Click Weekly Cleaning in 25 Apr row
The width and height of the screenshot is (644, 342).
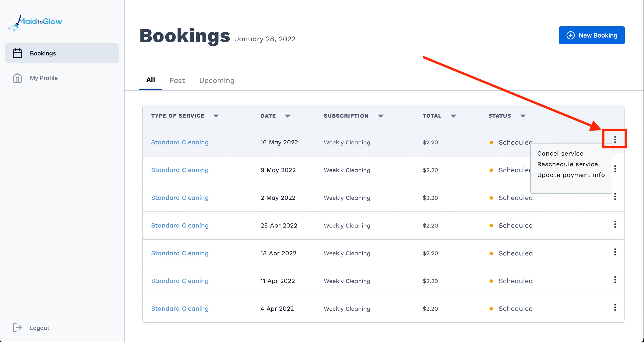(347, 226)
